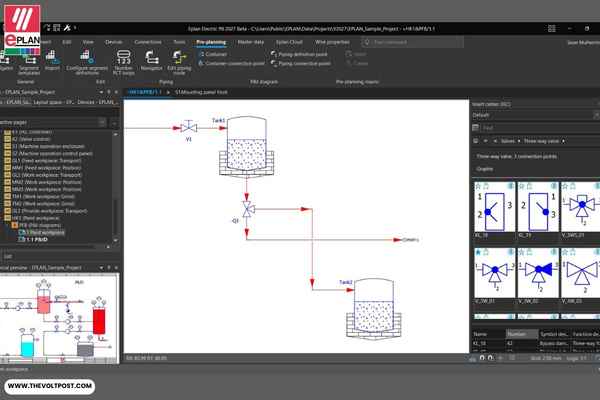Open the project navigator panel dropdown arrow
This screenshot has width=600, height=400.
click(101, 92)
